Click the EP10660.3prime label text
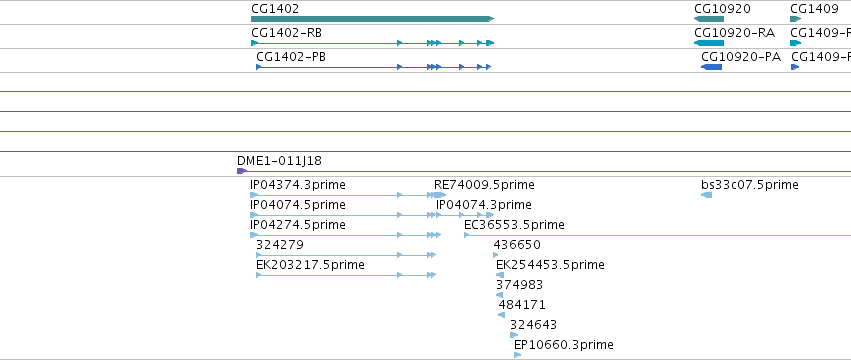The image size is (851, 360). [564, 345]
